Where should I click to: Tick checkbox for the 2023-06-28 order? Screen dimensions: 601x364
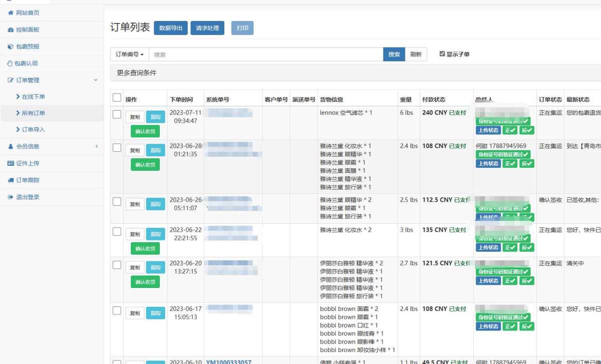tap(117, 147)
